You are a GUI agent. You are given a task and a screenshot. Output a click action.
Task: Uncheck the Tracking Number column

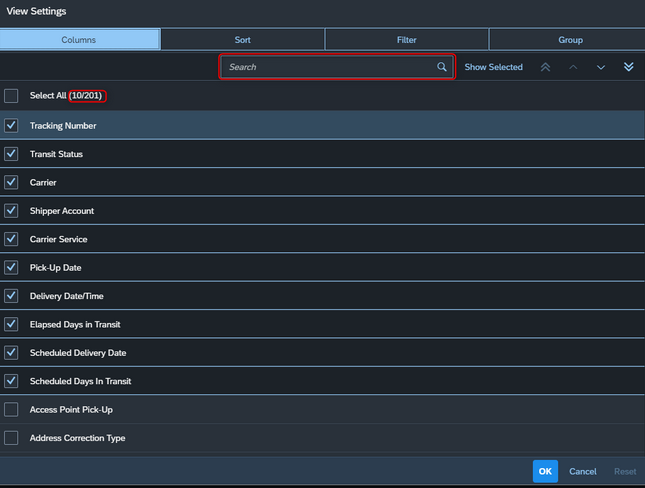11,125
